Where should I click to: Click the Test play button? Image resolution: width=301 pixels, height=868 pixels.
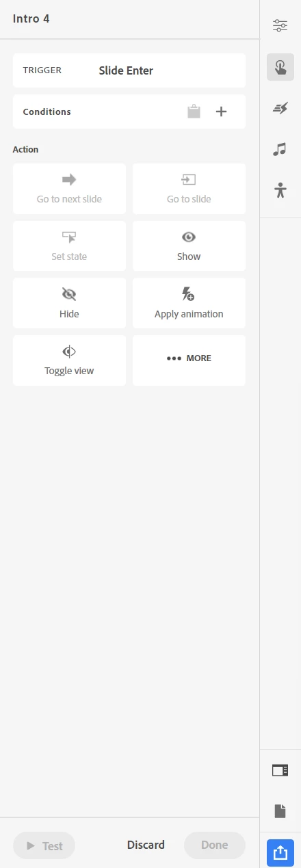(x=44, y=845)
